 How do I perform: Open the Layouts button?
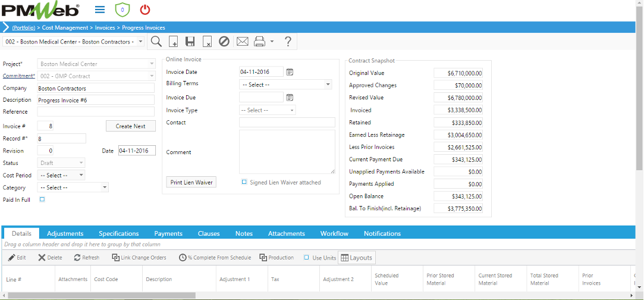tap(357, 258)
